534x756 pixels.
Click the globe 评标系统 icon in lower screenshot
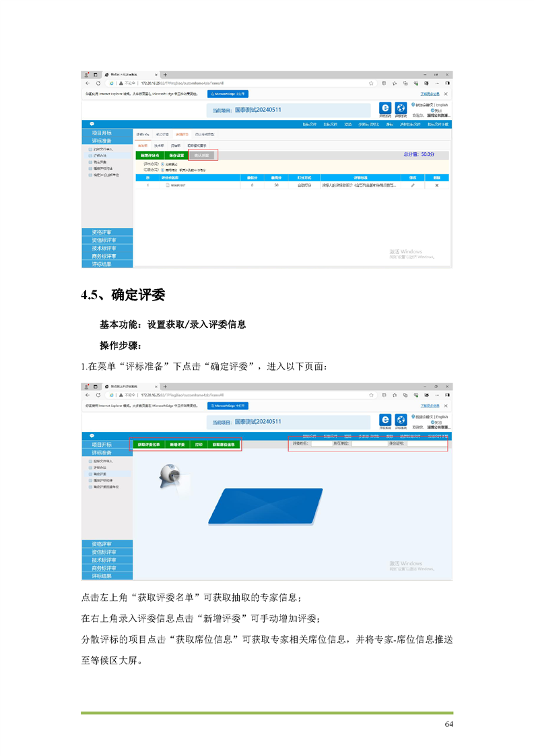coord(401,419)
